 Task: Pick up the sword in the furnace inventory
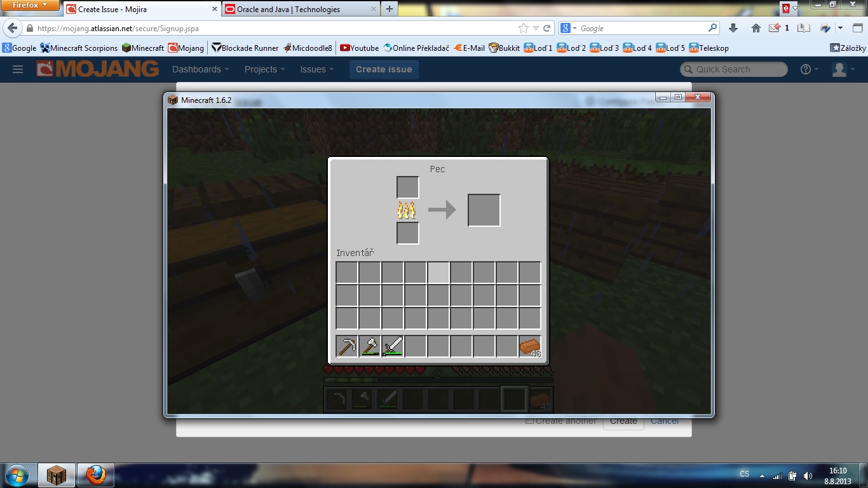[393, 346]
